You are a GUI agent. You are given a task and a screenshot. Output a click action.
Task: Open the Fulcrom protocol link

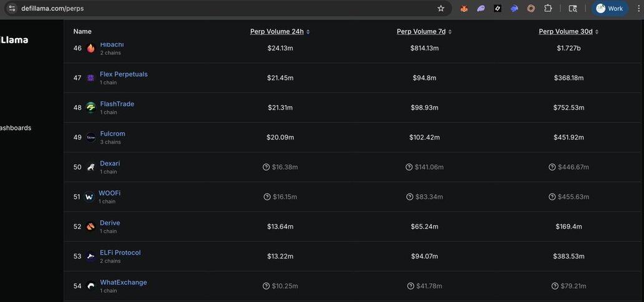coord(112,134)
